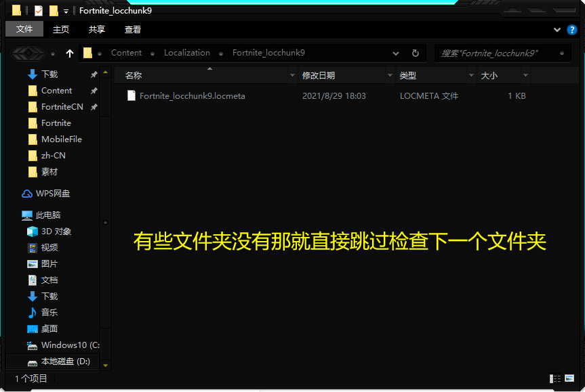
Task: Click the 下载 pin icon
Action: (94, 74)
